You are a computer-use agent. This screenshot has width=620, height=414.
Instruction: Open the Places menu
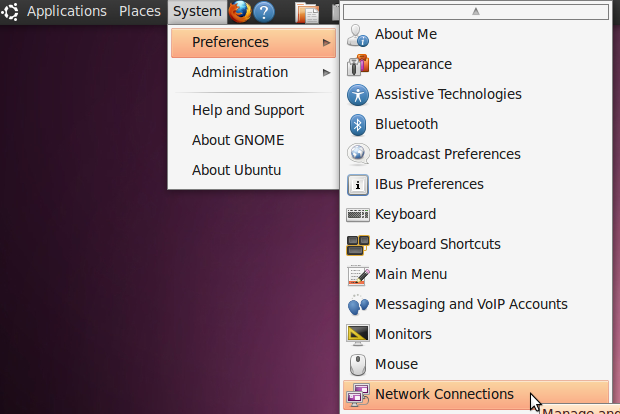coord(140,12)
